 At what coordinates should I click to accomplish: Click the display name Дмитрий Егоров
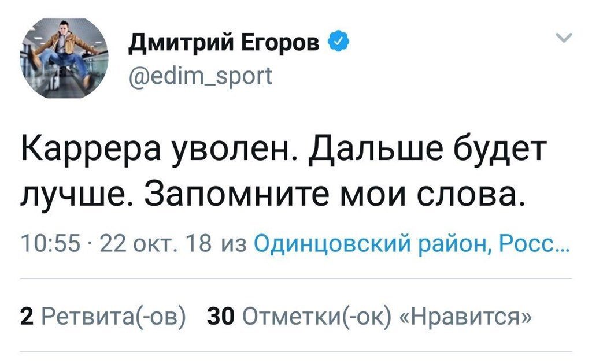tap(225, 40)
